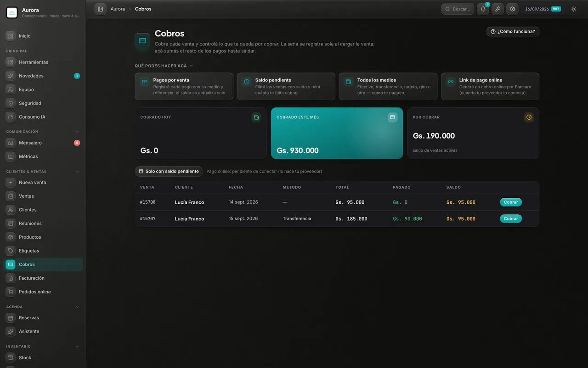Toggle Solo con saldo pendiente filter
The height and width of the screenshot is (368, 588).
169,172
